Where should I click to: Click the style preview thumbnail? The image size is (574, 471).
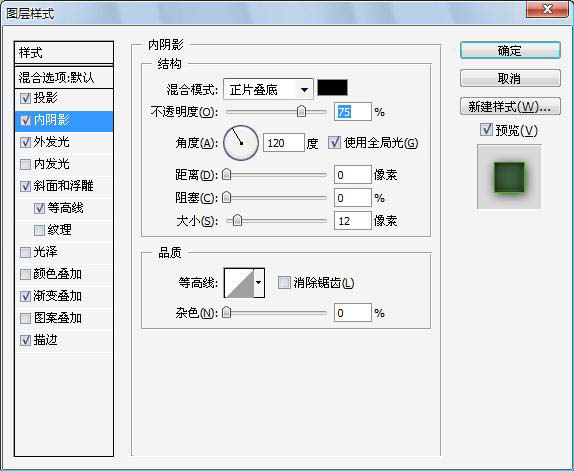point(509,177)
